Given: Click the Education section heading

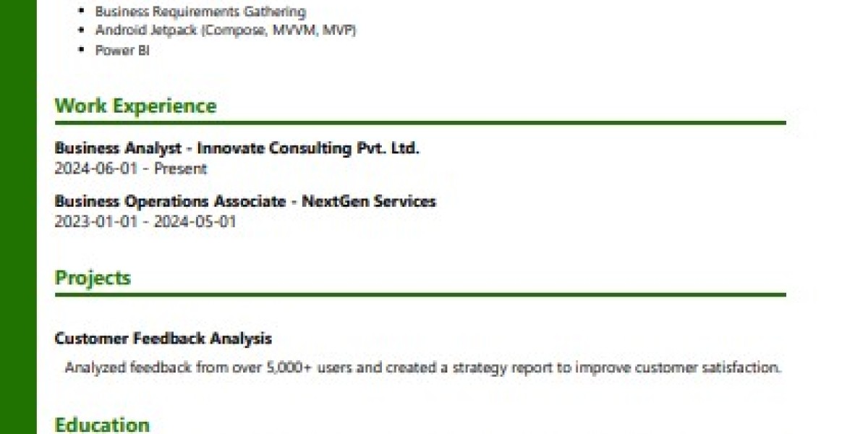Looking at the screenshot, I should [102, 425].
